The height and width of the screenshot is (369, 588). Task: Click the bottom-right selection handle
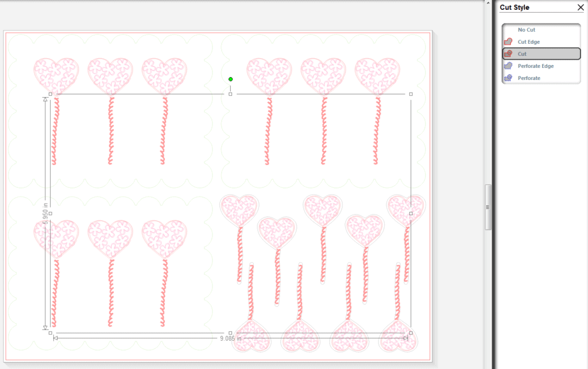pos(411,333)
